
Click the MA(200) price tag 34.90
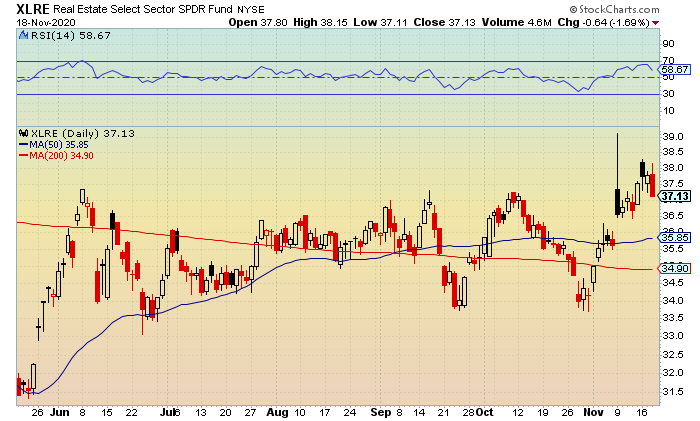click(675, 268)
